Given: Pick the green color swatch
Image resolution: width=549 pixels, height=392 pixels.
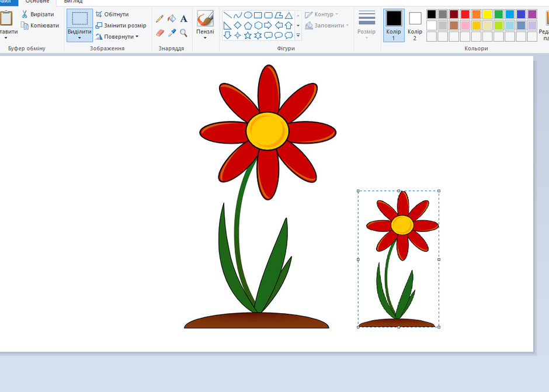Looking at the screenshot, I should [x=499, y=15].
